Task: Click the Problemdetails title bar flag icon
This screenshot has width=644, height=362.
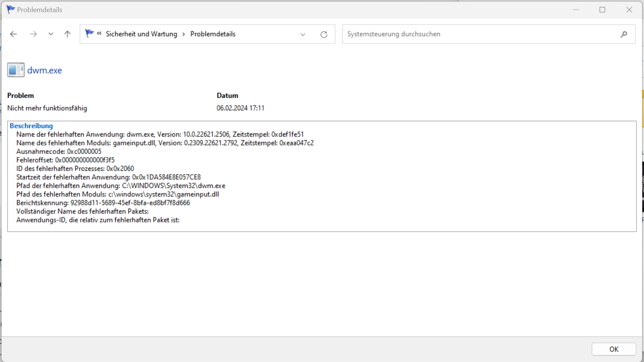Action: tap(10, 10)
